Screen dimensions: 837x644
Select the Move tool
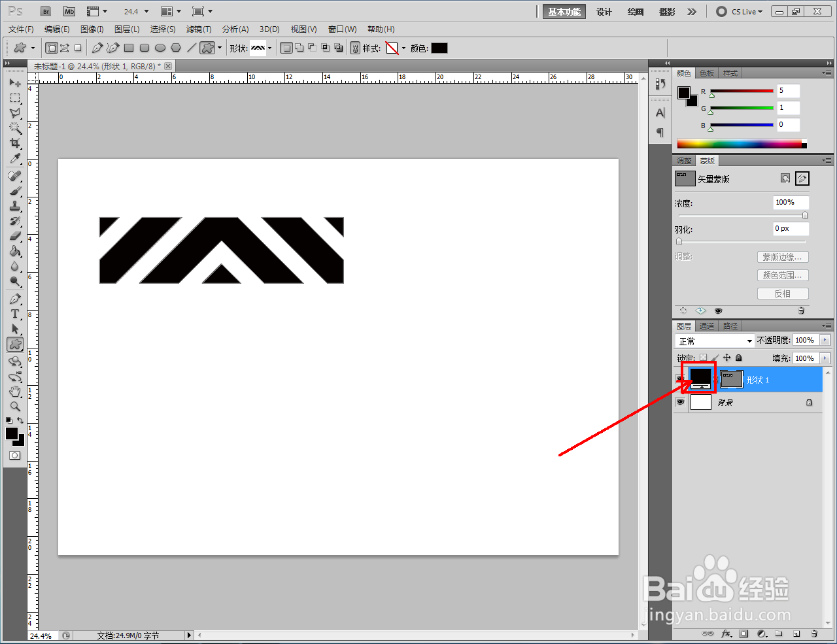(15, 83)
